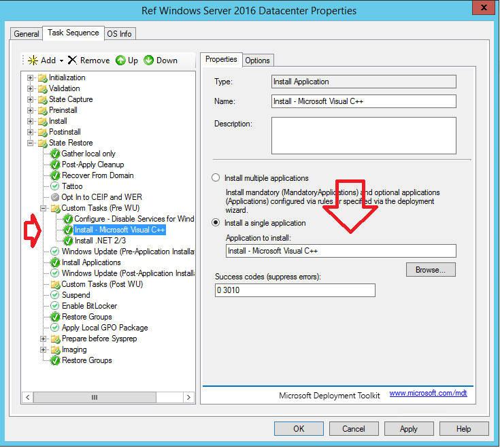Click the Remove X icon
Viewport: 500px width, 448px height.
tap(72, 61)
